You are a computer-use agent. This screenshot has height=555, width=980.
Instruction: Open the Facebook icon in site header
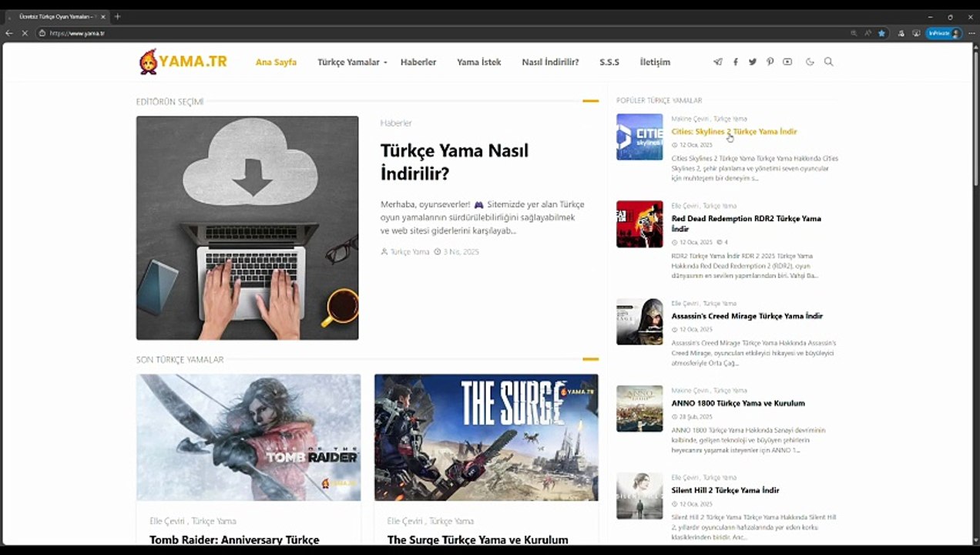click(735, 62)
